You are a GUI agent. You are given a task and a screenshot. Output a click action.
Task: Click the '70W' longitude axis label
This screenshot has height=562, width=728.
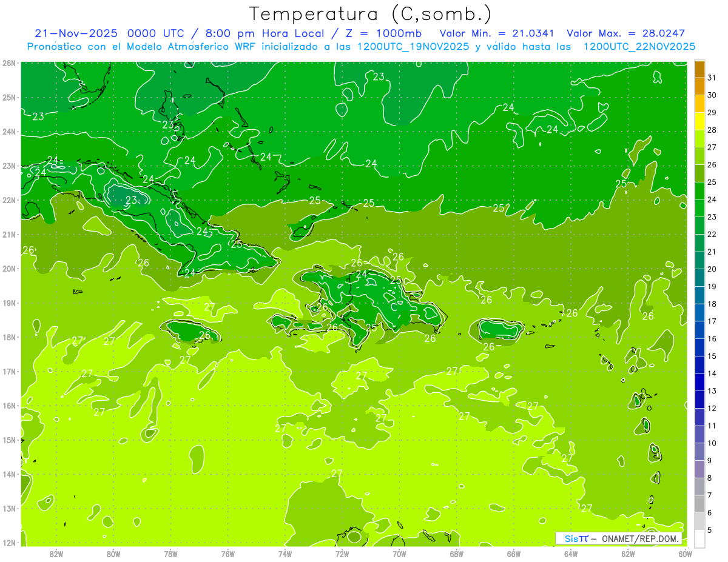[x=399, y=554]
